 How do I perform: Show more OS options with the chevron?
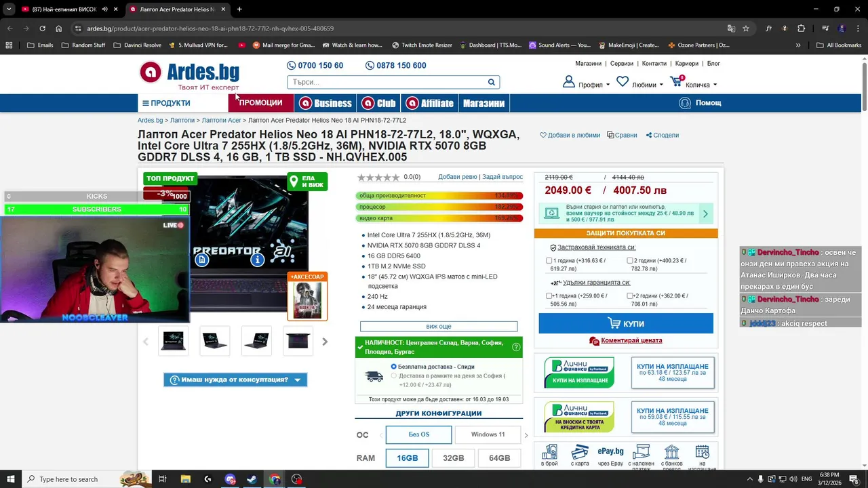click(526, 435)
